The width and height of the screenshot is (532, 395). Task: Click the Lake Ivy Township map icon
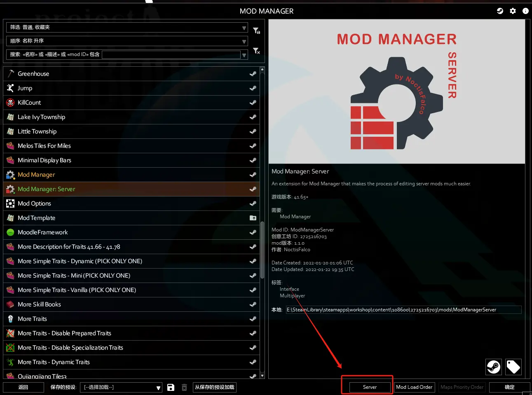tap(10, 117)
